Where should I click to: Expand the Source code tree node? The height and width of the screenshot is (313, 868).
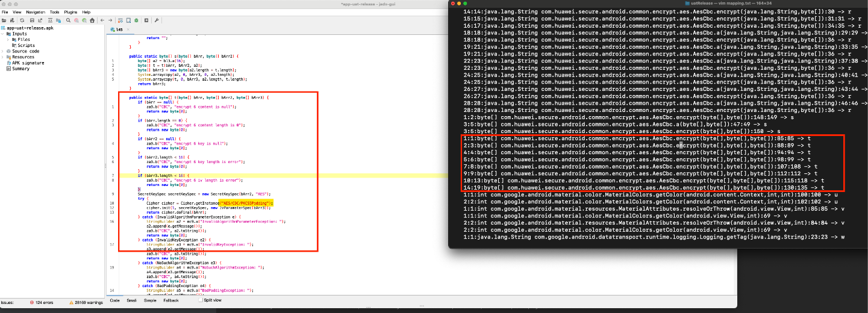coord(2,51)
